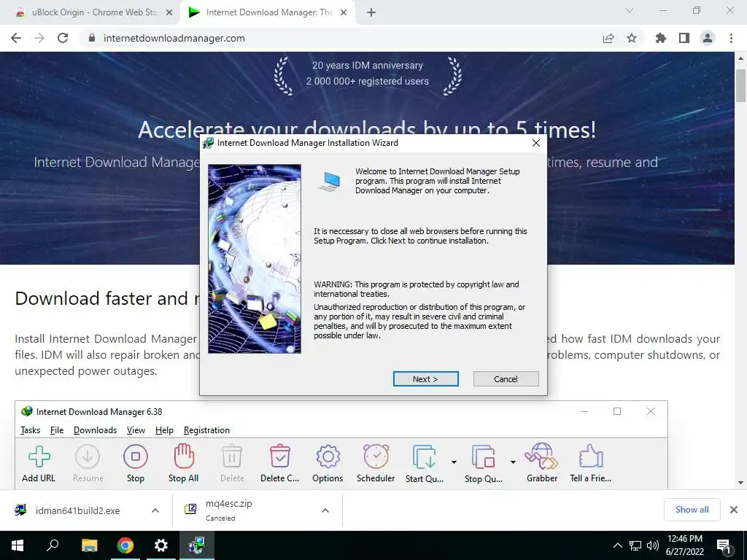
Task: Open Chrome tab search chevron
Action: click(630, 10)
